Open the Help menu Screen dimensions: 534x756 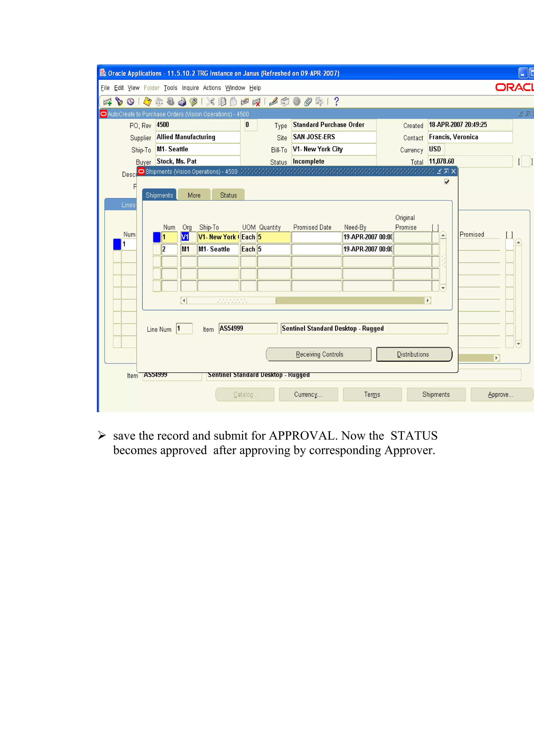click(x=255, y=88)
